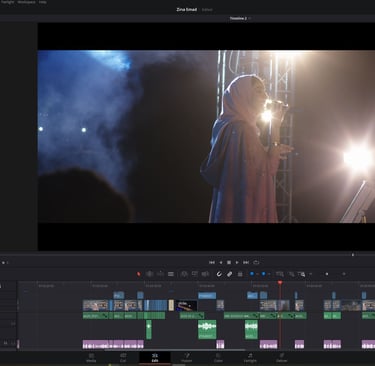Select the Blade edit mode tool

(x=171, y=274)
